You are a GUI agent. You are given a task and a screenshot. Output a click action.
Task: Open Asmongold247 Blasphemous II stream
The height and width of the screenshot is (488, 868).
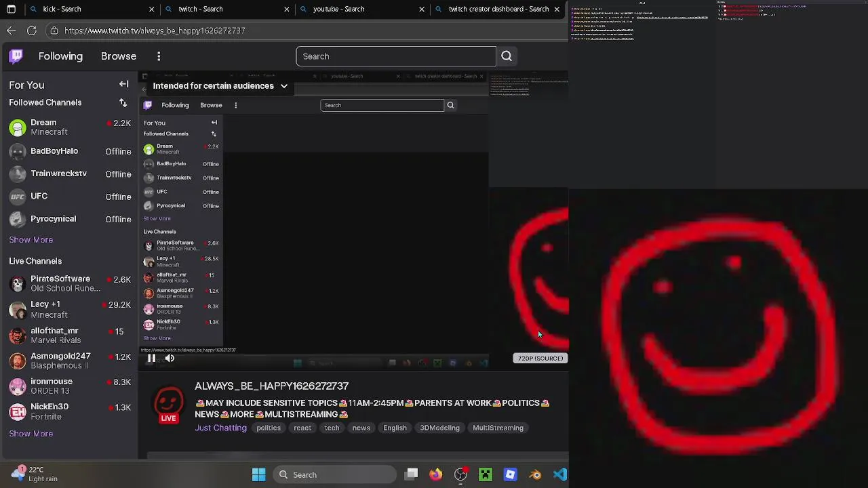70,361
